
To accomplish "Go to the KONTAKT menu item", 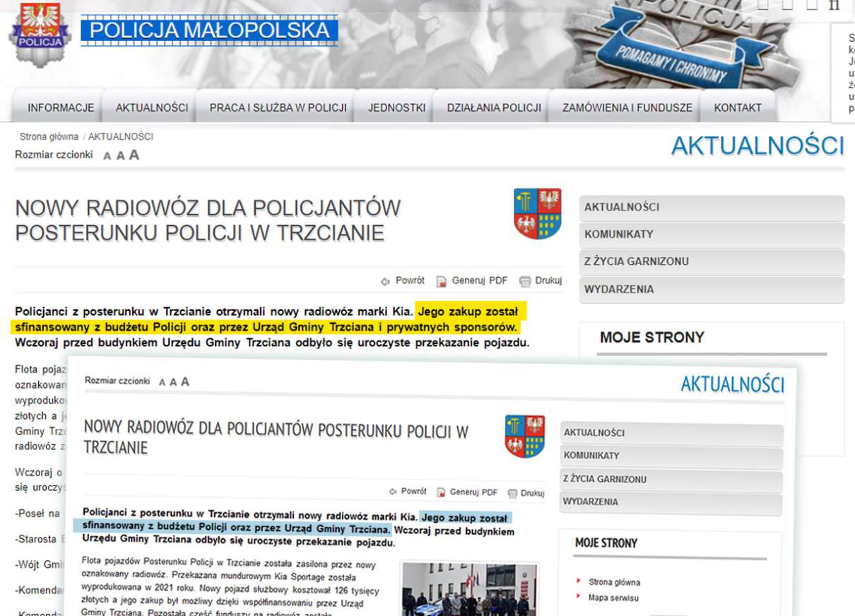I will pos(737,108).
